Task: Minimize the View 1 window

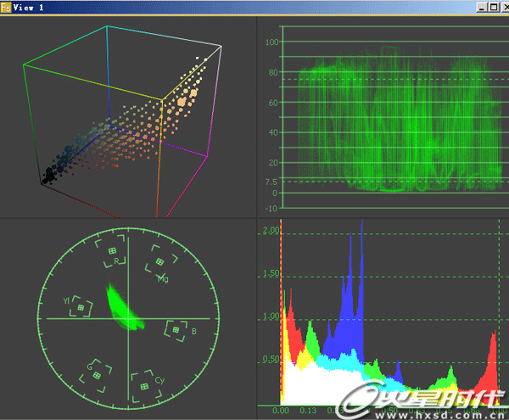Action: pos(481,7)
